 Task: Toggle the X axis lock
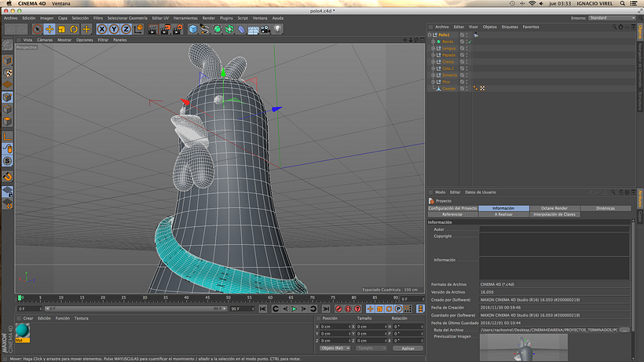tap(102, 29)
